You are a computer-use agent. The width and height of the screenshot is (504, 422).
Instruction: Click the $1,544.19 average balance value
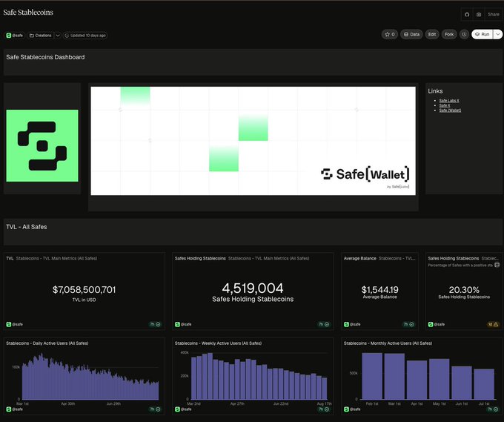pyautogui.click(x=379, y=289)
